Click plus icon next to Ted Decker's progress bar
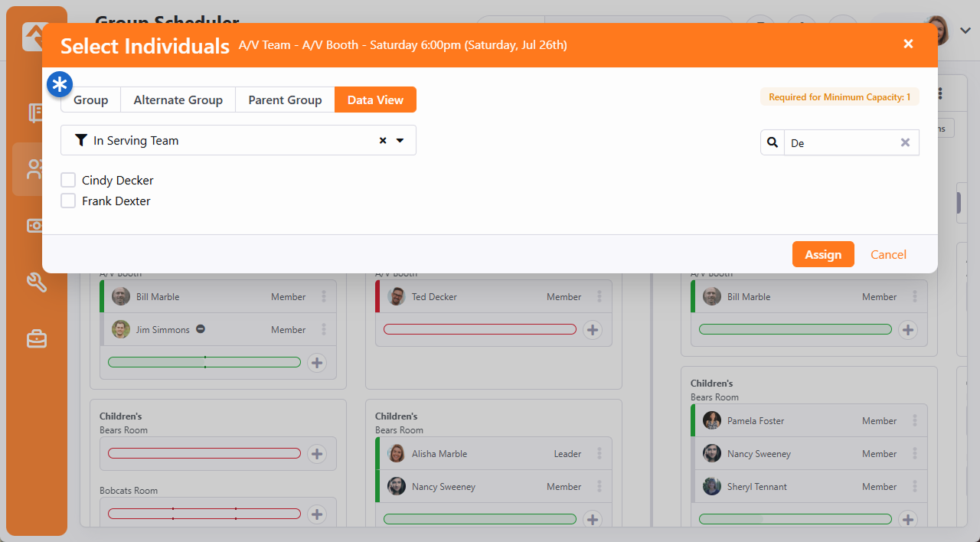Image resolution: width=980 pixels, height=542 pixels. point(592,330)
